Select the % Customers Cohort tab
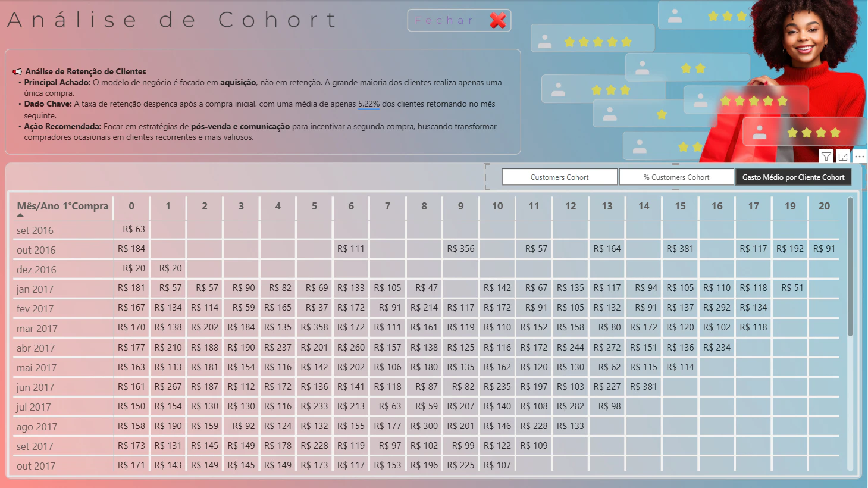 coord(676,177)
